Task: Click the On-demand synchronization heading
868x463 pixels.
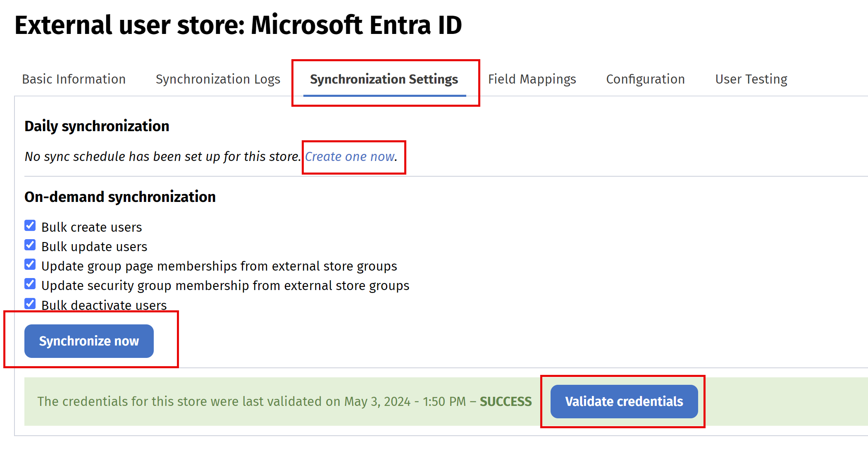Action: (x=120, y=197)
